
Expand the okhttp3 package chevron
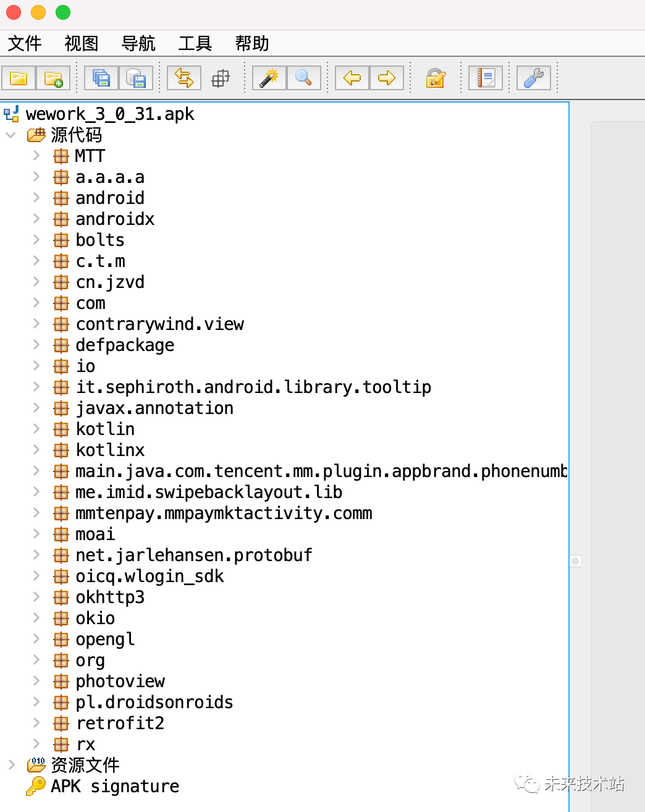36,597
